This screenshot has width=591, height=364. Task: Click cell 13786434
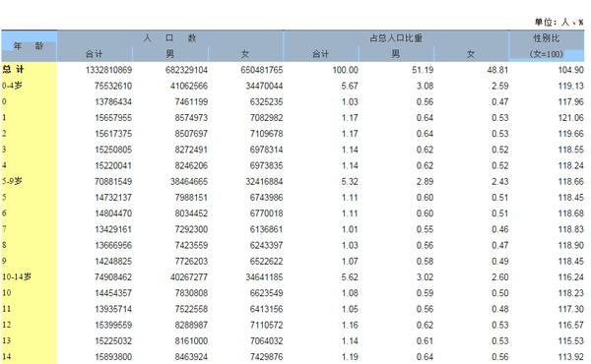click(113, 101)
